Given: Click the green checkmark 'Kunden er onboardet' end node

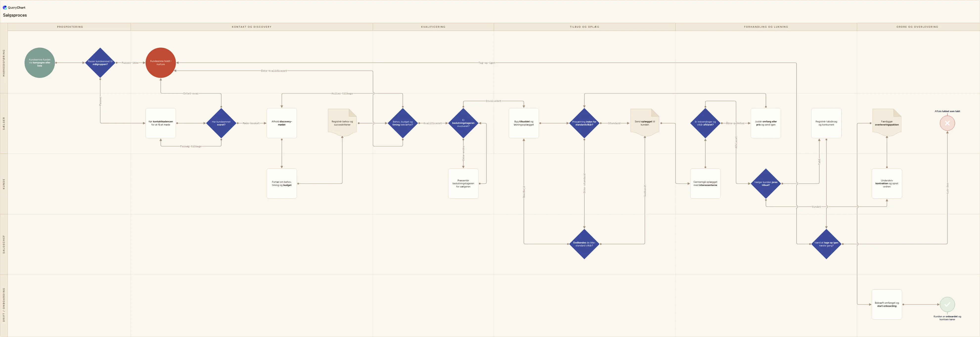Looking at the screenshot, I should click(x=947, y=304).
